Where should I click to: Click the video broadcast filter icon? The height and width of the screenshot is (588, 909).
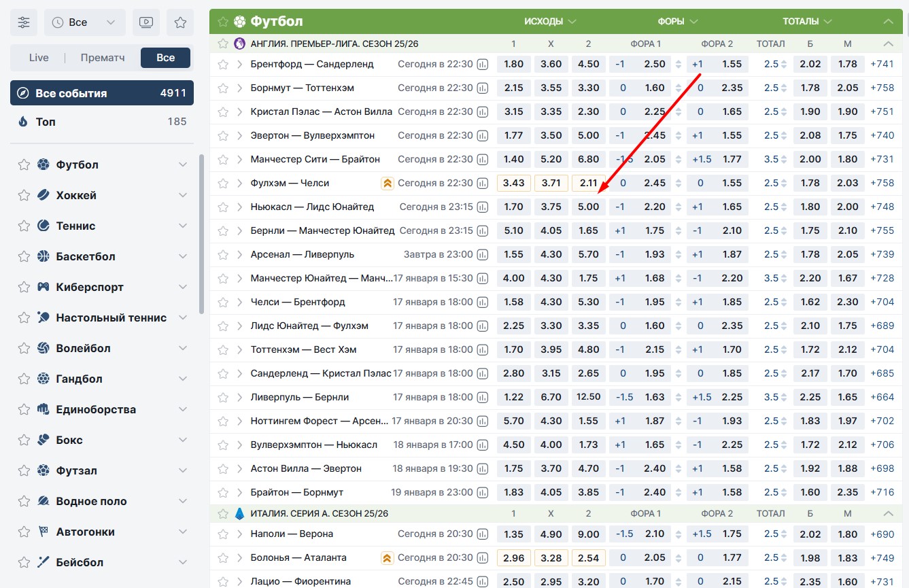click(x=146, y=22)
